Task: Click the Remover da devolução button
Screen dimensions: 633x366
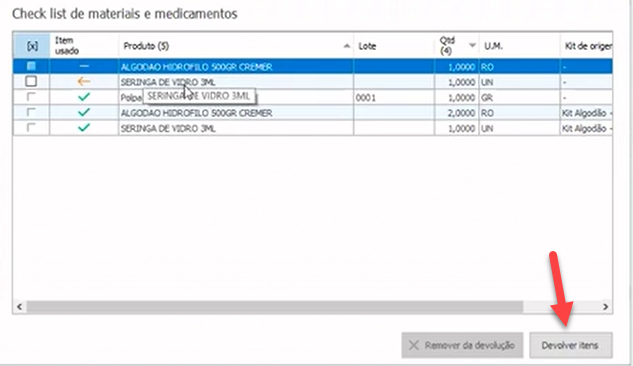Action: coord(462,345)
